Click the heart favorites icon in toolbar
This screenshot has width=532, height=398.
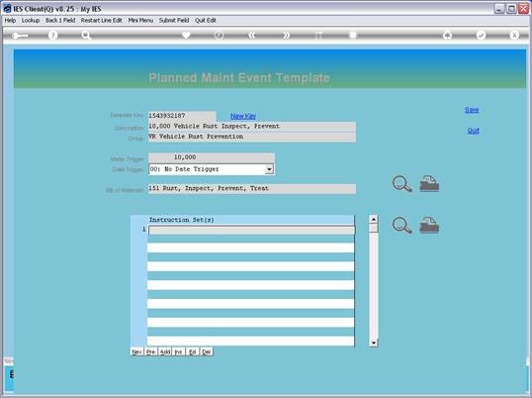click(186, 35)
